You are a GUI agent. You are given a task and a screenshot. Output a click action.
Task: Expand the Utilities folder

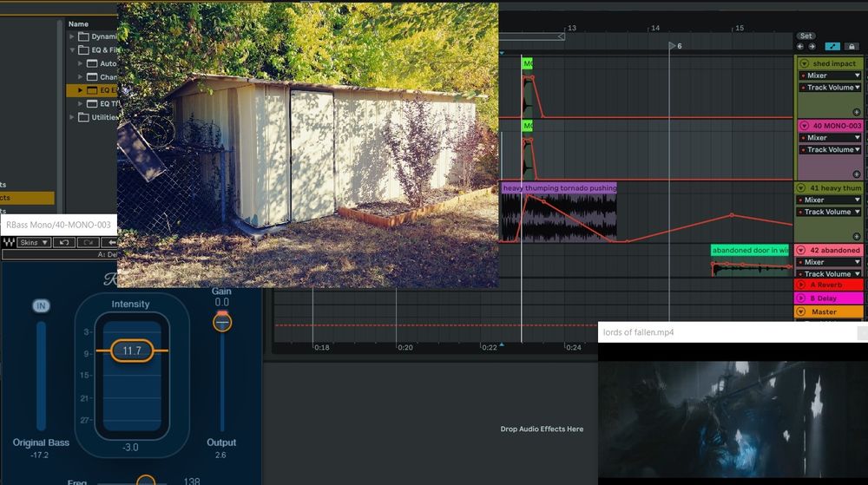click(x=72, y=117)
